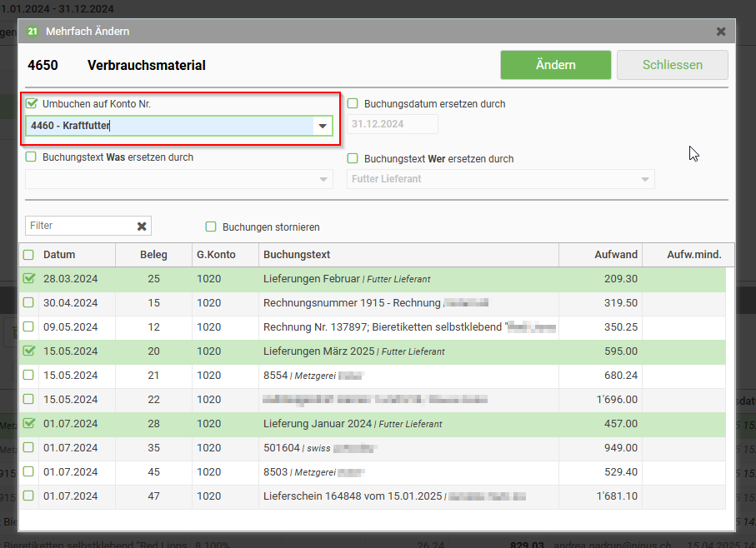Click the Schliessen button
This screenshot has width=756, height=548.
(x=672, y=65)
